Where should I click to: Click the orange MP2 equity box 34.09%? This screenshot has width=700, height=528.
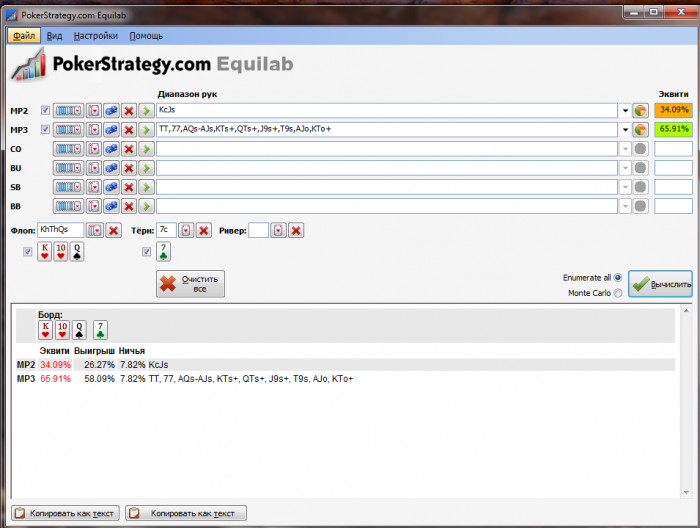pyautogui.click(x=673, y=110)
